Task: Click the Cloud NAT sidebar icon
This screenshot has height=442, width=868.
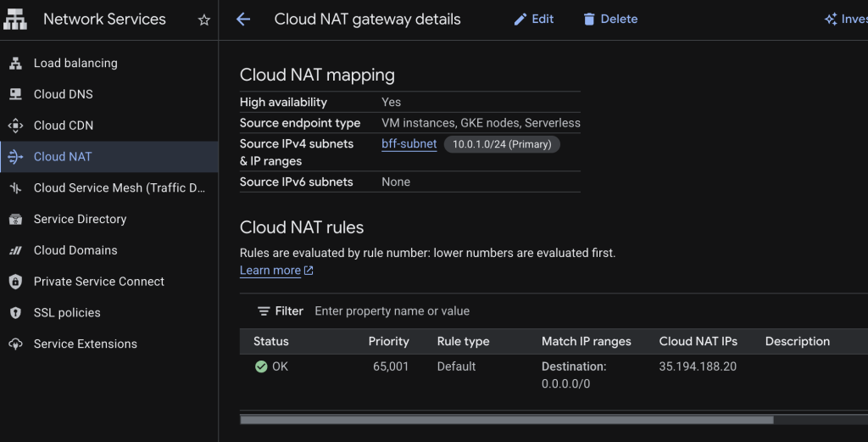Action: (15, 157)
